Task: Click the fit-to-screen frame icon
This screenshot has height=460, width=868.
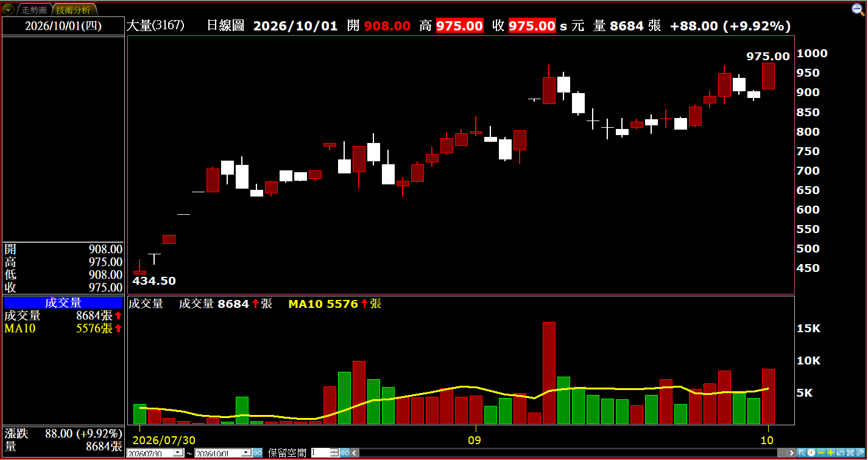Action: (x=850, y=453)
